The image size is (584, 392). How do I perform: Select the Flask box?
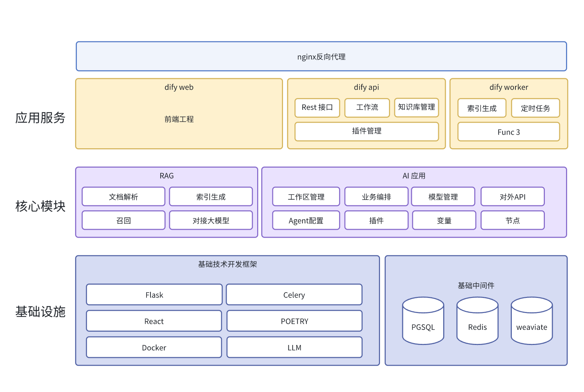pyautogui.click(x=154, y=295)
